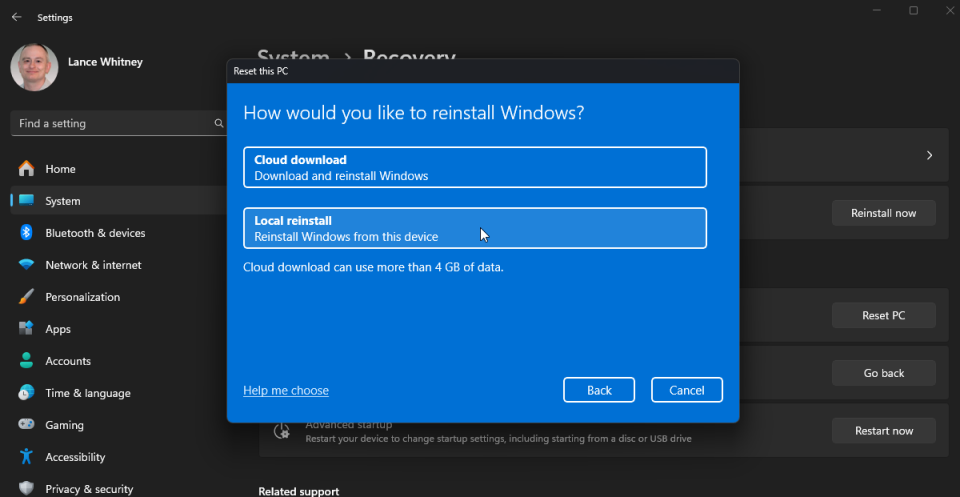Select Home in the sidebar

pos(60,168)
